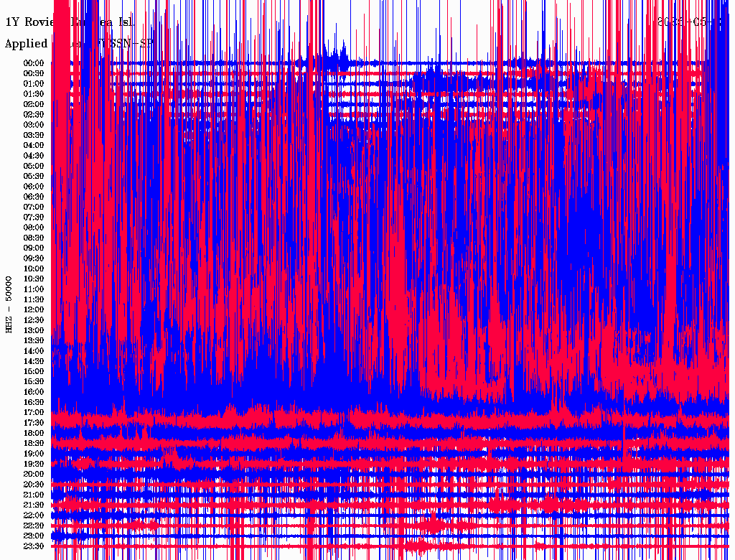Select the 12:30 trace label
735x560 pixels.
pyautogui.click(x=34, y=320)
